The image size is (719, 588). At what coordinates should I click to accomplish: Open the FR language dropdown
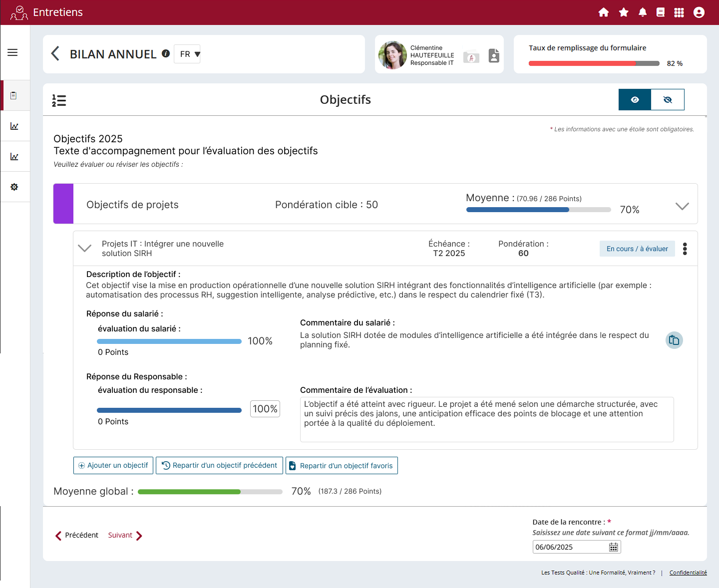click(187, 54)
